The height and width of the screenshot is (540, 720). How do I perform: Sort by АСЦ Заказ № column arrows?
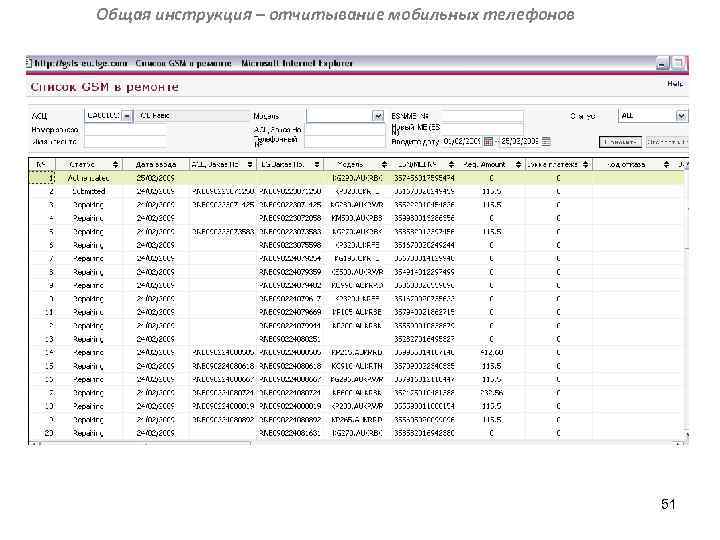pyautogui.click(x=250, y=164)
